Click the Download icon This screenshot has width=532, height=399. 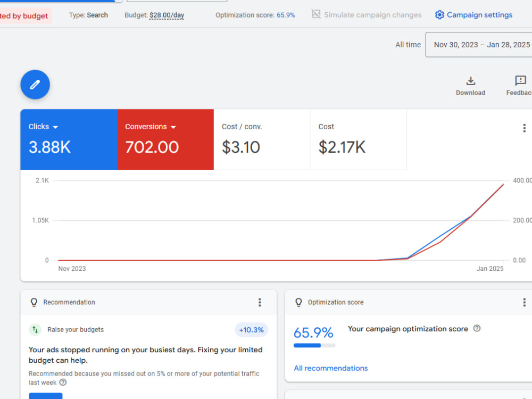[x=470, y=81]
